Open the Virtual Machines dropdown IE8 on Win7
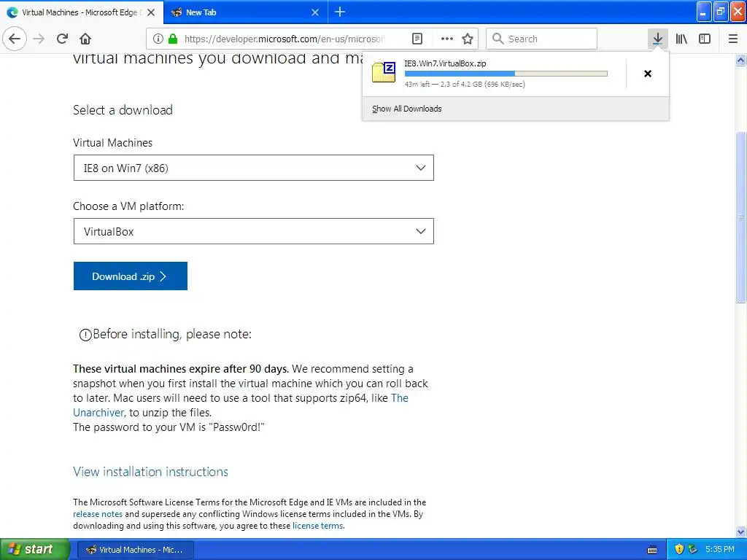This screenshot has width=747, height=560. [x=253, y=168]
